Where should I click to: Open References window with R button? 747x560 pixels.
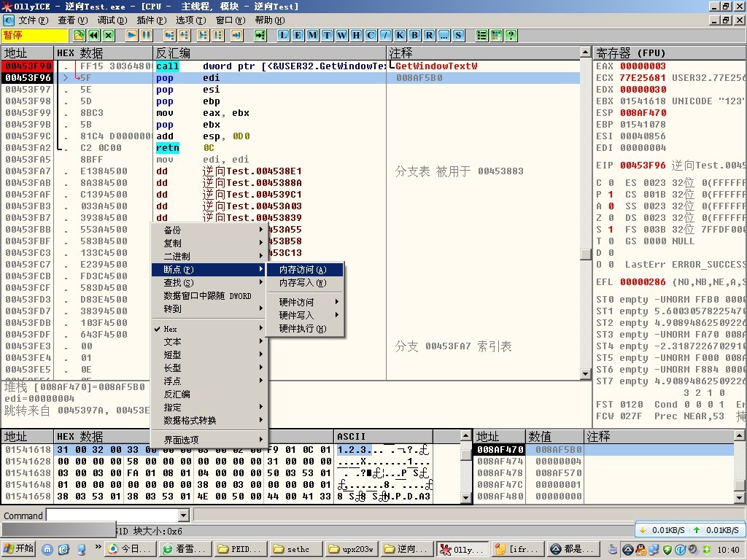click(429, 35)
